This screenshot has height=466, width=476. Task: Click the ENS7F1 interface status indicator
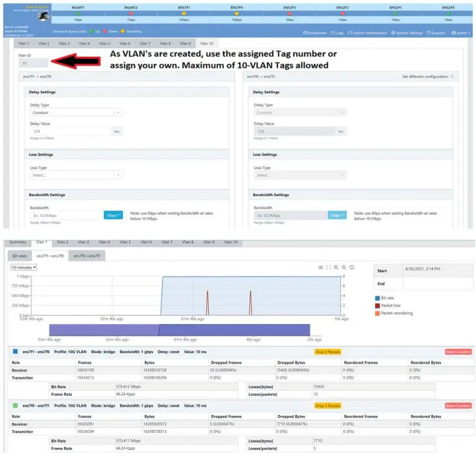(x=183, y=14)
